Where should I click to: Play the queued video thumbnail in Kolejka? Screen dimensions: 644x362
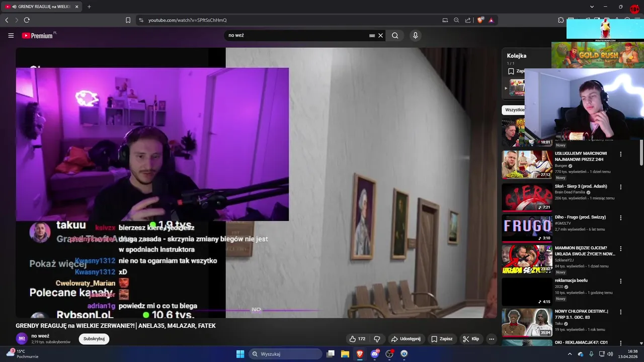pyautogui.click(x=517, y=87)
